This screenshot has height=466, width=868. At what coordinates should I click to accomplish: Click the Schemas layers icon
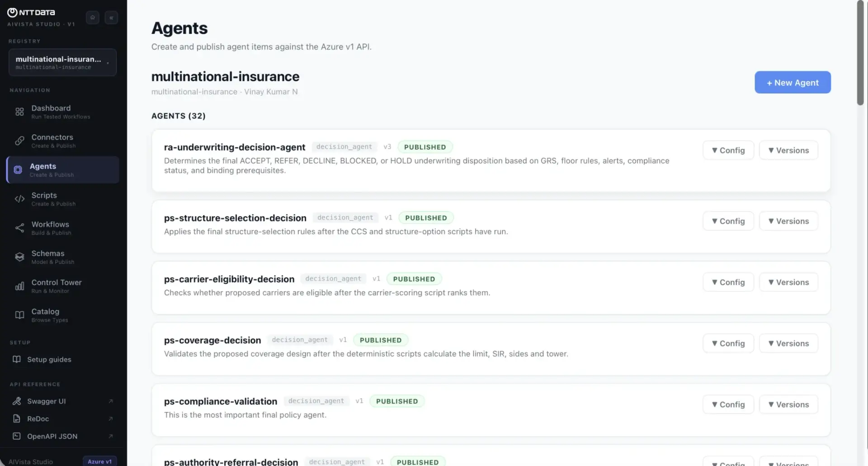pyautogui.click(x=19, y=257)
